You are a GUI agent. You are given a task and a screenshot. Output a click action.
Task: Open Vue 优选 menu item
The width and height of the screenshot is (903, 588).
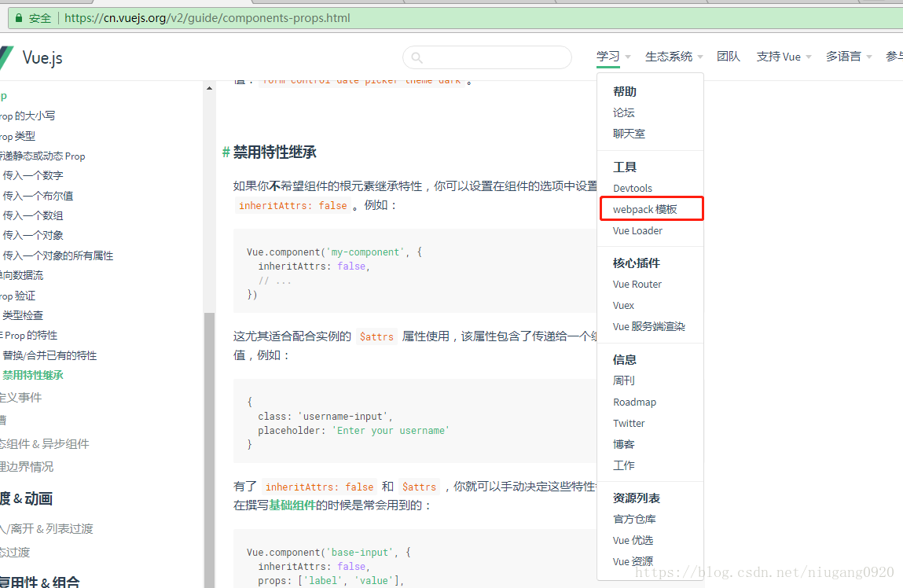coord(633,540)
